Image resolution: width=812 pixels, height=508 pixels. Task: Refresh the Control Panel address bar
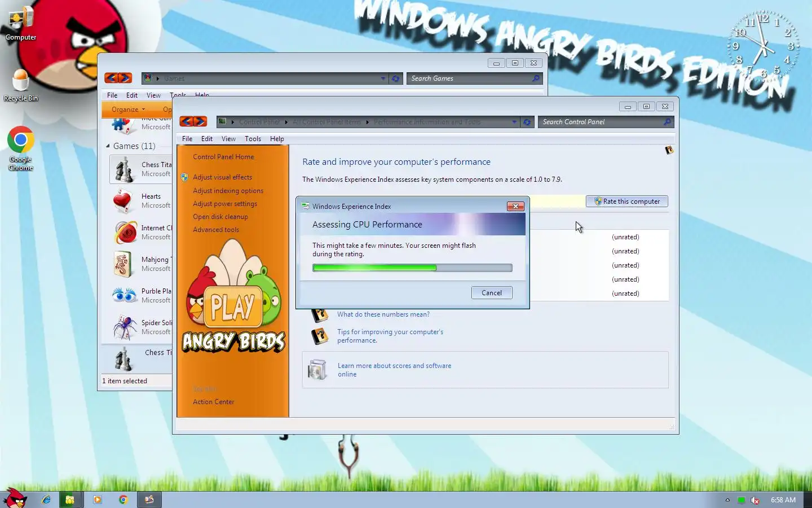click(527, 122)
